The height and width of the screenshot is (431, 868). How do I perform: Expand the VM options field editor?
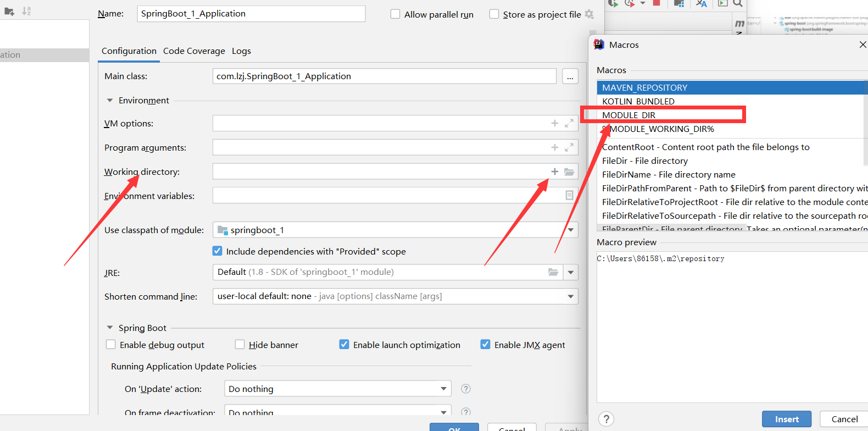click(x=569, y=123)
